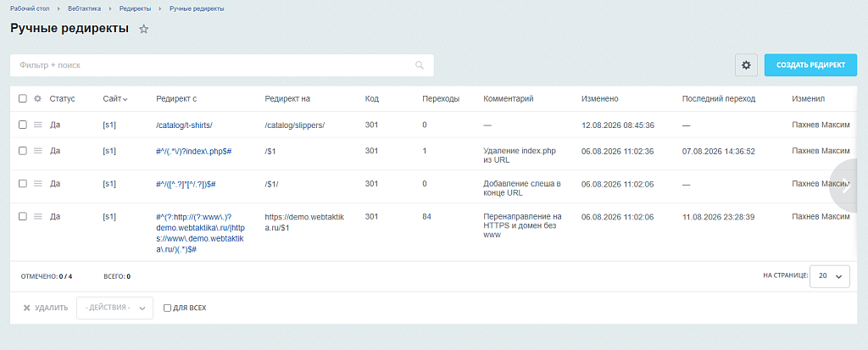This screenshot has height=350, width=868.
Task: Click date '12.08.2026 08:45:36'
Action: 618,125
